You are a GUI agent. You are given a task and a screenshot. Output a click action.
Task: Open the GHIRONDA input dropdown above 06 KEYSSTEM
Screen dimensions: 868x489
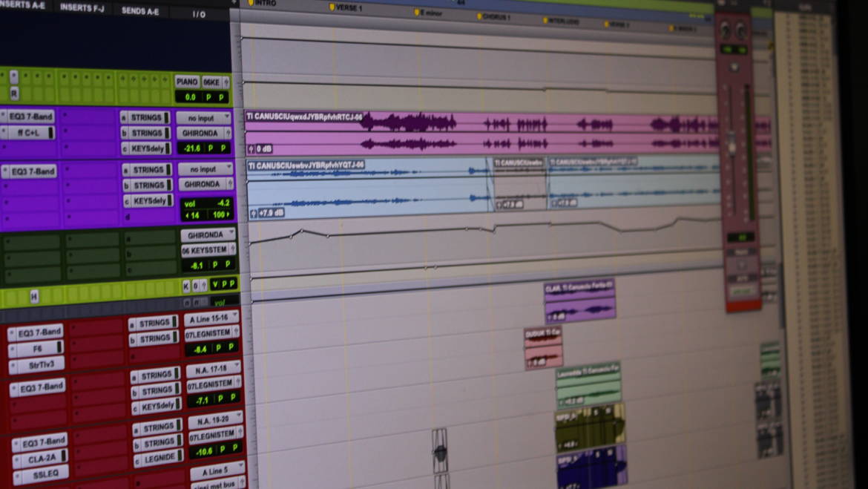pyautogui.click(x=208, y=234)
